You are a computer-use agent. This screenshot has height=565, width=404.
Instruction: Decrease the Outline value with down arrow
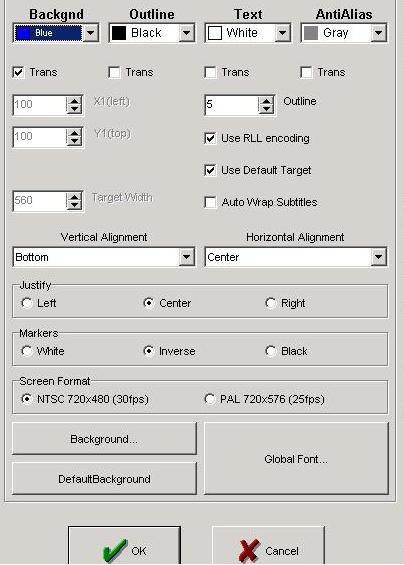pyautogui.click(x=266, y=109)
